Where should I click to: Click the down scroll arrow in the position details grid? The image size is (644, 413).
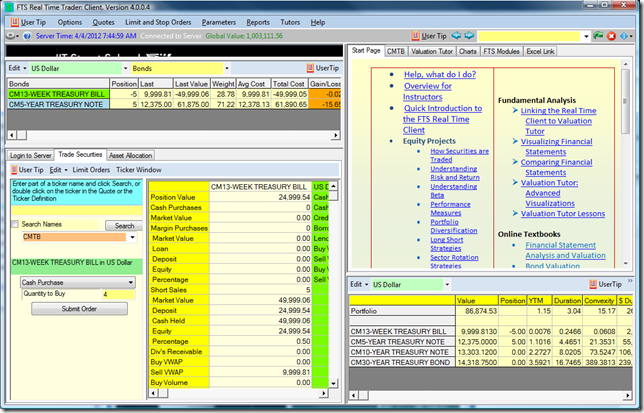pos(334,383)
